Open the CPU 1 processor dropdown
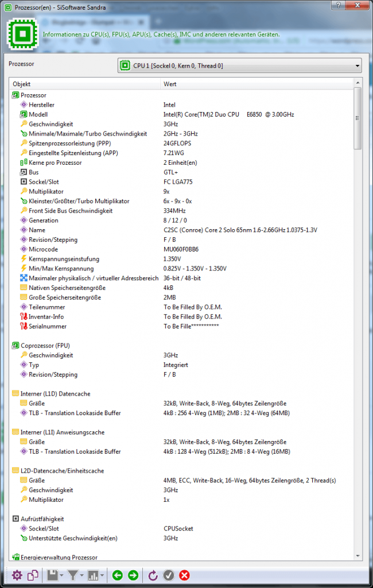 239,65
